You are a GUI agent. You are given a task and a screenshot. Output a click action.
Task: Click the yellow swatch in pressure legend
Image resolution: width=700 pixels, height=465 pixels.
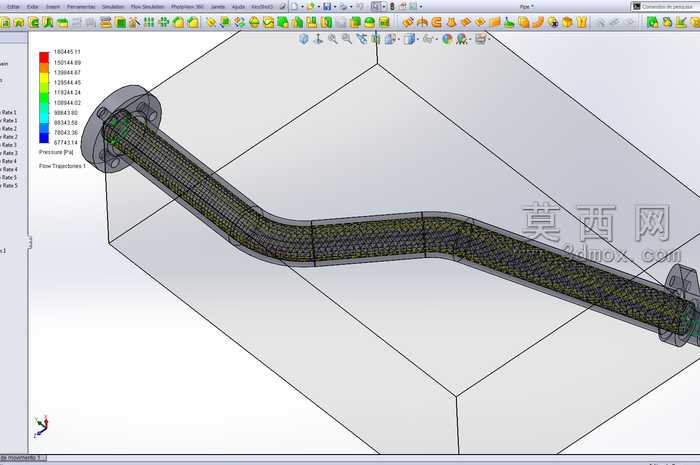pos(44,78)
